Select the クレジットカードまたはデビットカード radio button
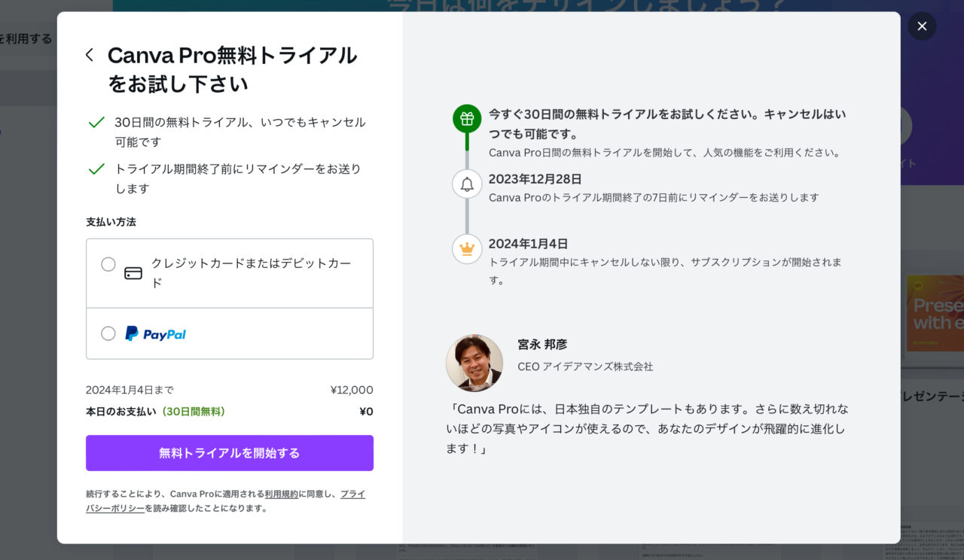The image size is (964, 560). pyautogui.click(x=108, y=264)
